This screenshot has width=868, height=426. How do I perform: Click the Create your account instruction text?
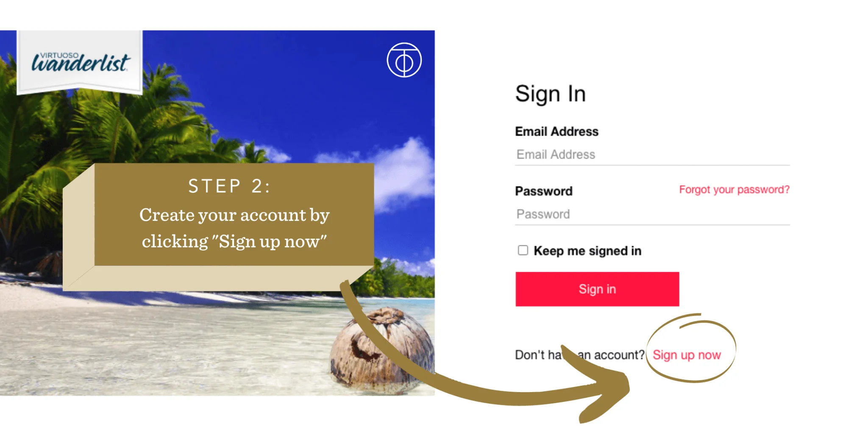coord(234,228)
